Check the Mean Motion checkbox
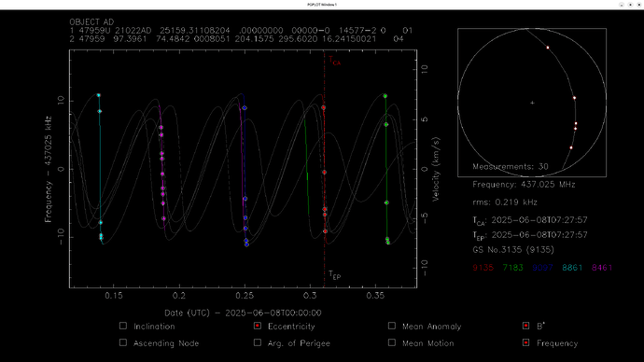 pos(392,342)
